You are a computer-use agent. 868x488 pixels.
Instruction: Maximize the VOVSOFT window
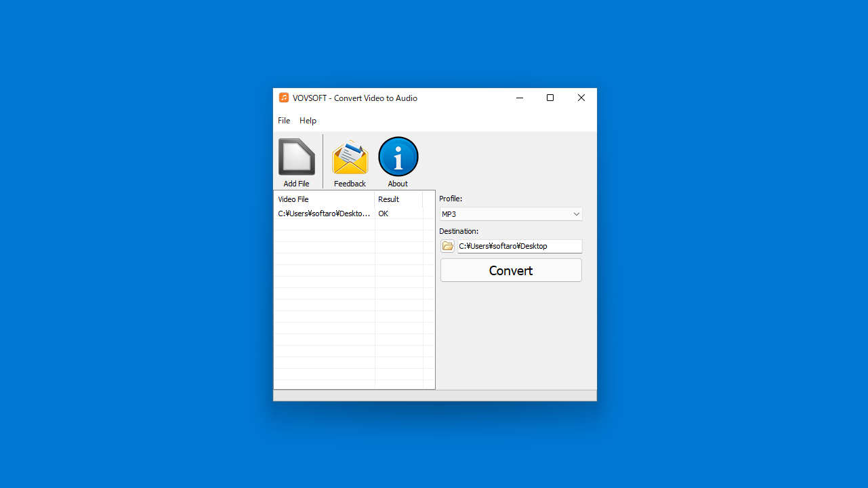(x=550, y=98)
